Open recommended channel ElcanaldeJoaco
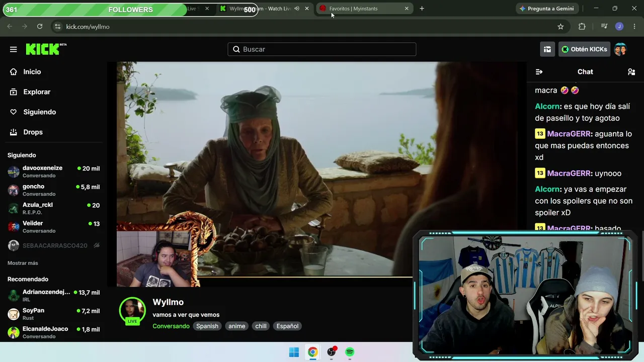644x362 pixels. (53, 332)
